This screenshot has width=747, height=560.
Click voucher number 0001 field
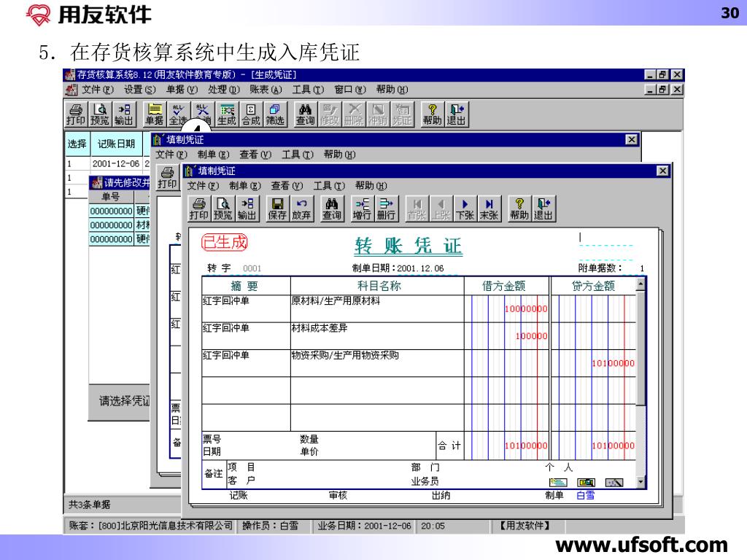(x=252, y=268)
